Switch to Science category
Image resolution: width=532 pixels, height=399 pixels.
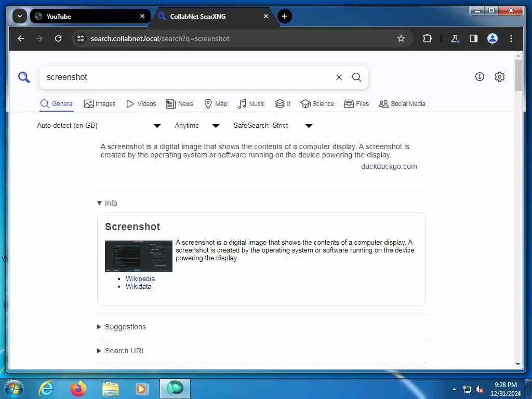[x=317, y=104]
